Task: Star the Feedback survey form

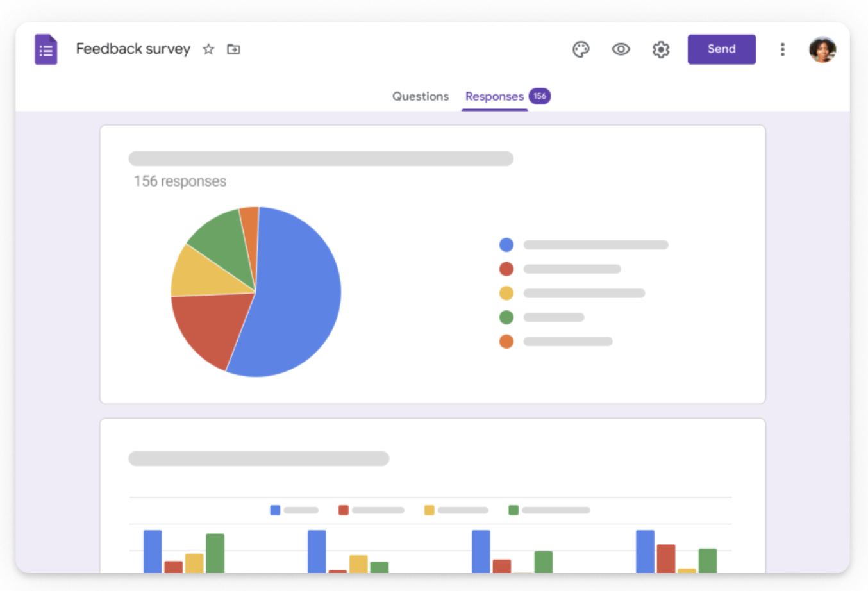Action: point(208,49)
